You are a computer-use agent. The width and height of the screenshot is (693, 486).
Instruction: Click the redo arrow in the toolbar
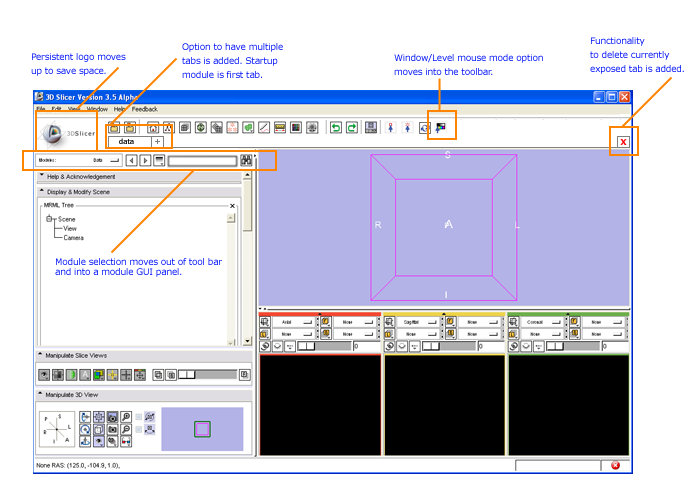[352, 128]
